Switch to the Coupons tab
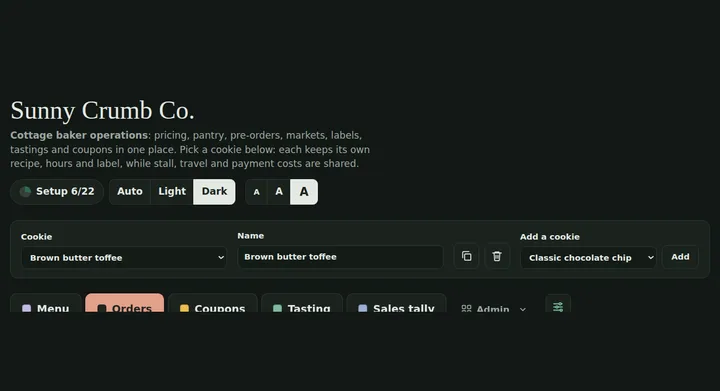The height and width of the screenshot is (391, 720). pos(213,304)
